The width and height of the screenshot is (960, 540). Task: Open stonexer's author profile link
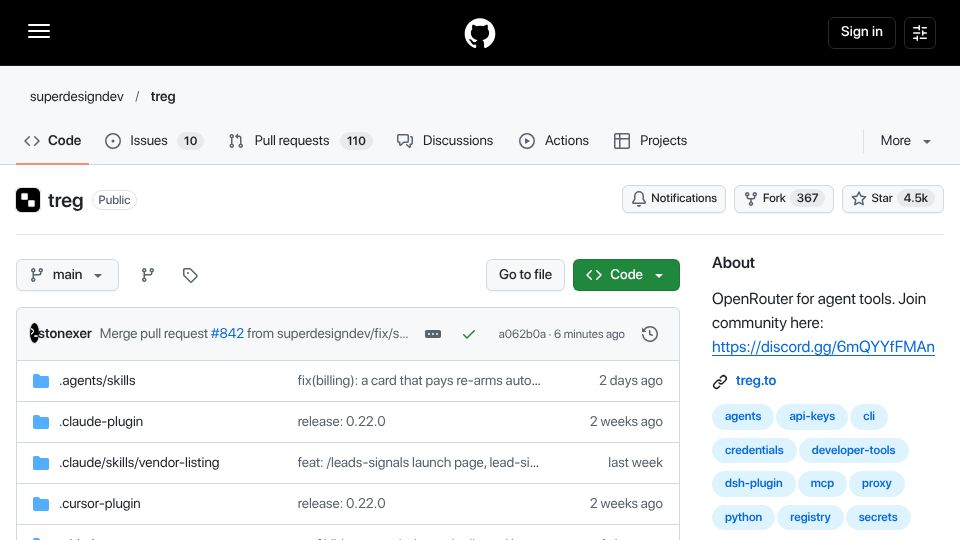65,334
